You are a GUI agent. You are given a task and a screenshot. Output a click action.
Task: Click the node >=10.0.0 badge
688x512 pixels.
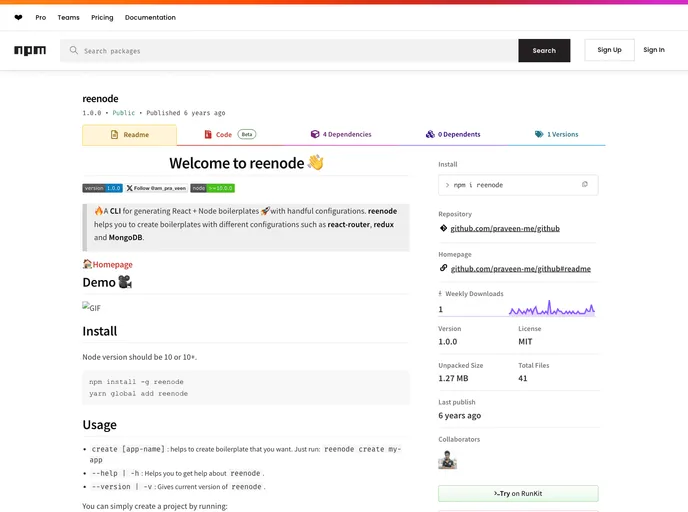click(212, 188)
